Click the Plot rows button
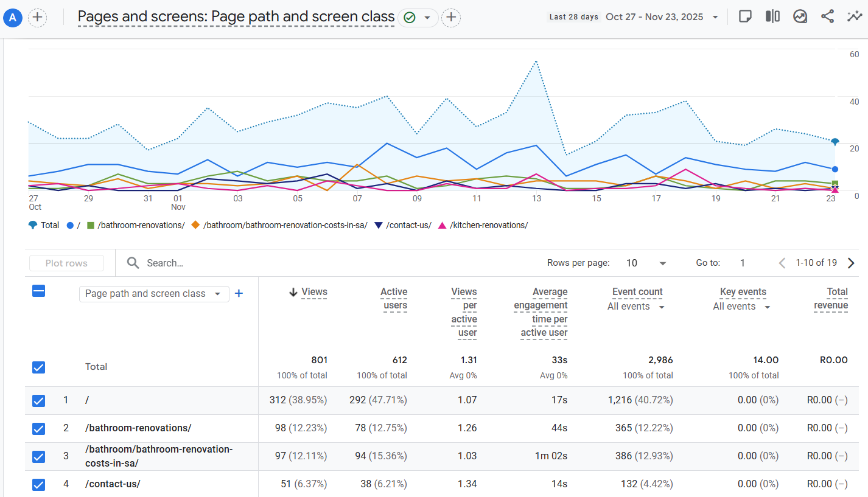 click(x=66, y=263)
